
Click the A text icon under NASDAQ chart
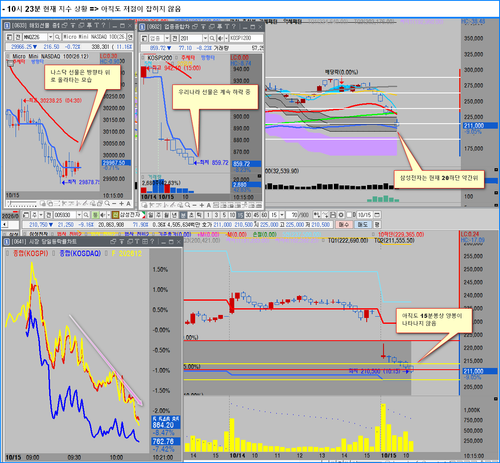(128, 203)
